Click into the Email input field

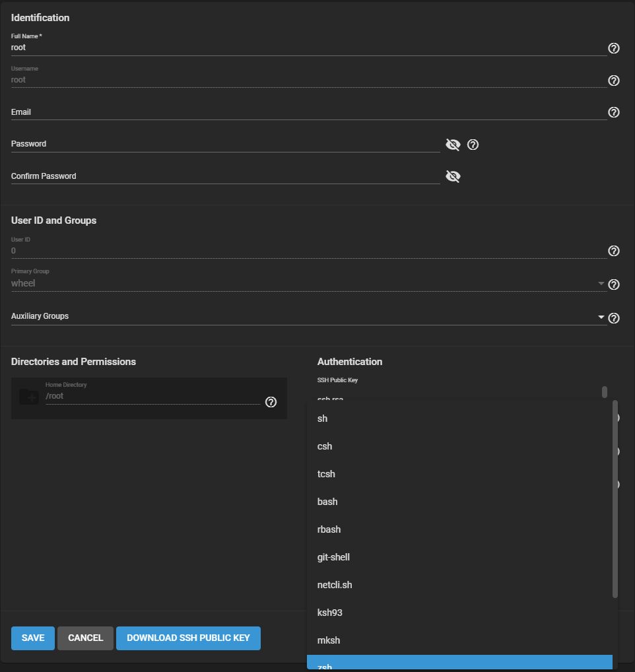(304, 112)
